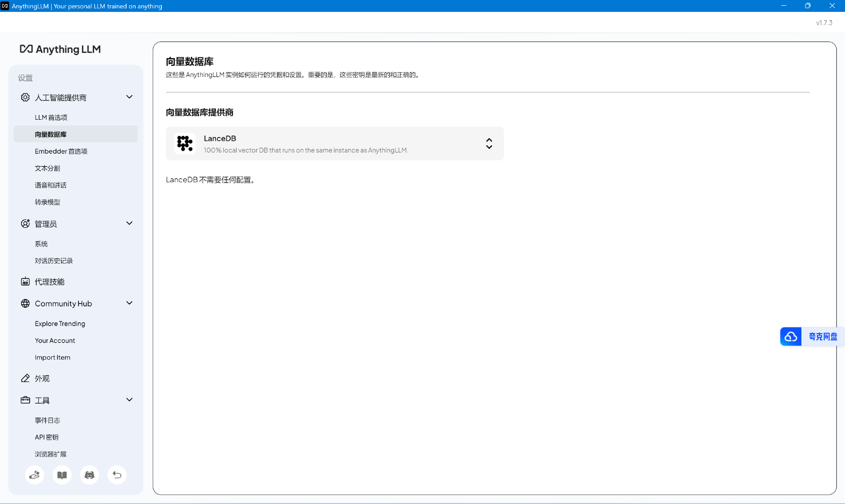Click the 外观 pencil icon

coord(26,379)
